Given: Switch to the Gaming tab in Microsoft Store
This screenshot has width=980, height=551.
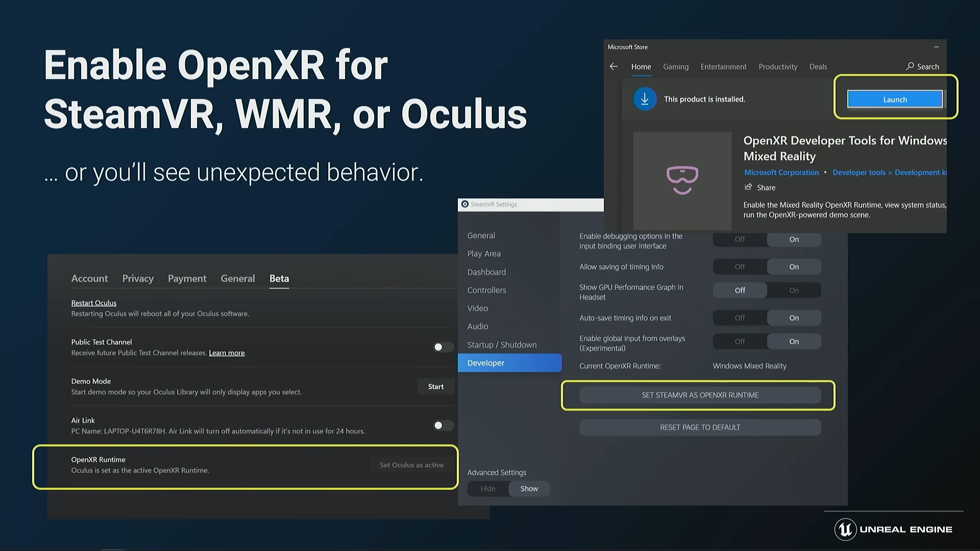Looking at the screenshot, I should coord(675,67).
